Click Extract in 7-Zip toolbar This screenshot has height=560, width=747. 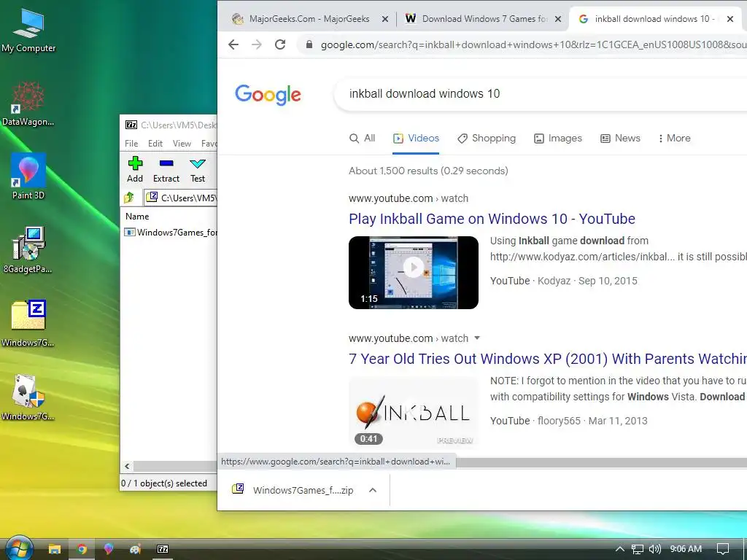point(166,169)
